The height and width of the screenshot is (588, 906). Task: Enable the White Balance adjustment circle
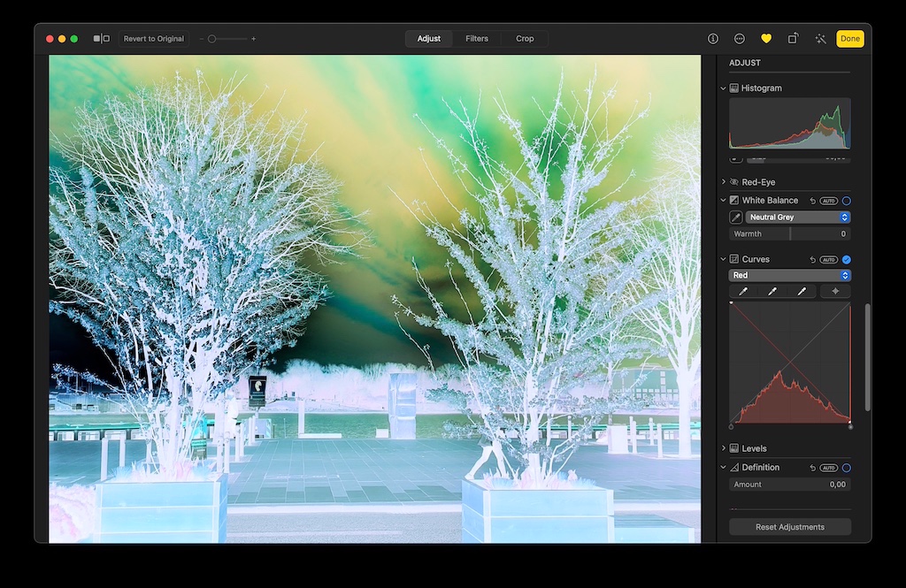(x=846, y=201)
